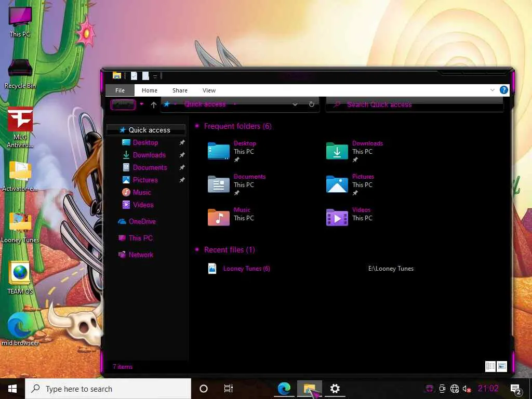Click the Explorer folder icon in title bar
This screenshot has width=532, height=399.
(117, 76)
